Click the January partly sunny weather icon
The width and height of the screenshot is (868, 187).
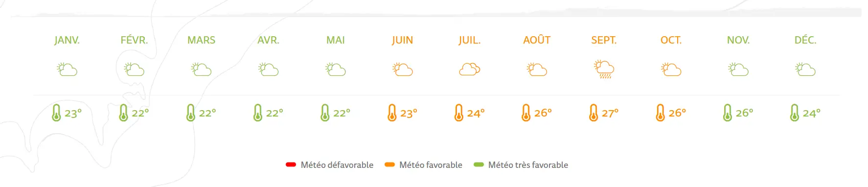coord(67,70)
